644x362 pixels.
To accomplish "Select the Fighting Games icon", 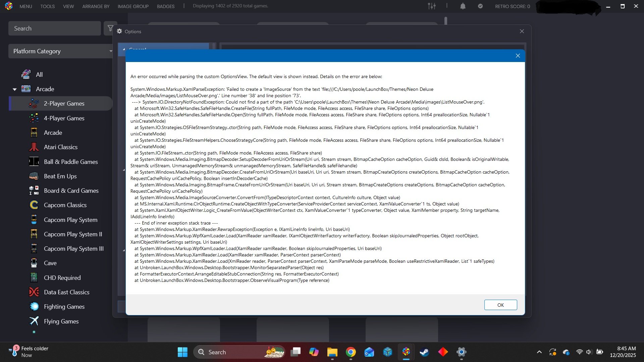I will tap(34, 307).
